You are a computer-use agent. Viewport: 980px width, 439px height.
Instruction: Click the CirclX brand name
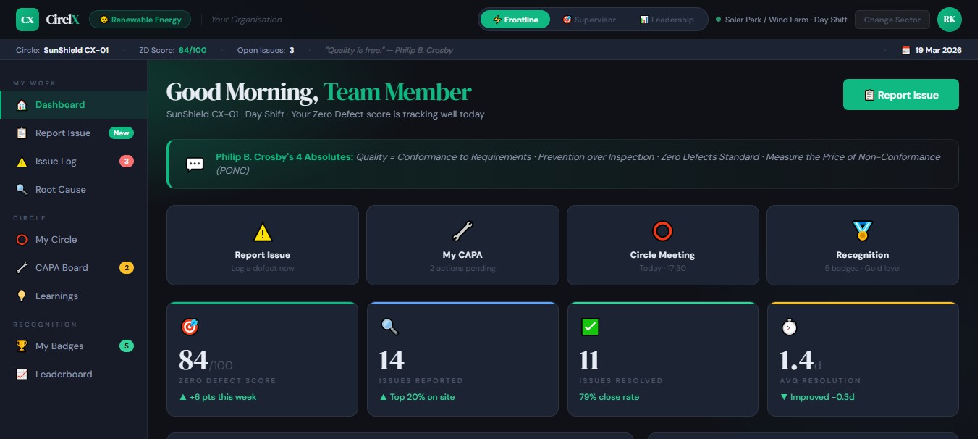[62, 20]
